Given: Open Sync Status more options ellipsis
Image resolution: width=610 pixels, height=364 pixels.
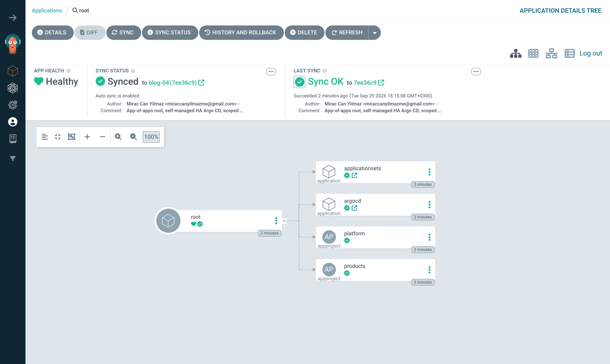Looking at the screenshot, I should 271,71.
